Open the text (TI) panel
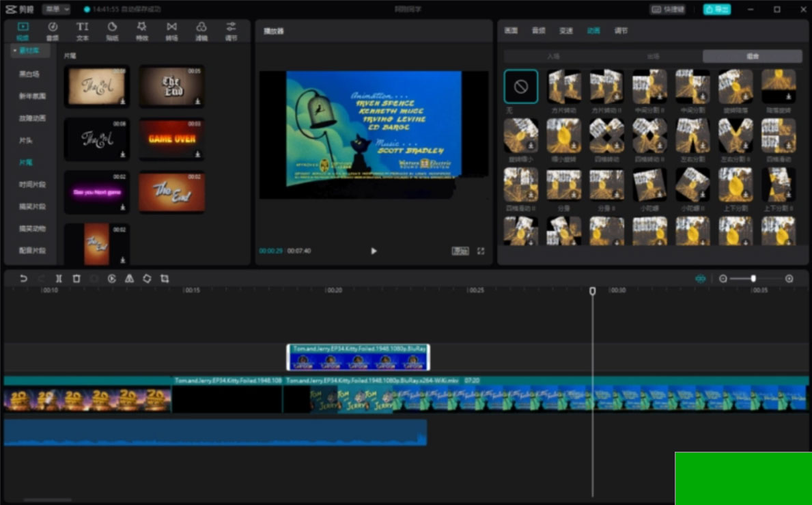Screen dimensions: 812x505 click(x=82, y=31)
